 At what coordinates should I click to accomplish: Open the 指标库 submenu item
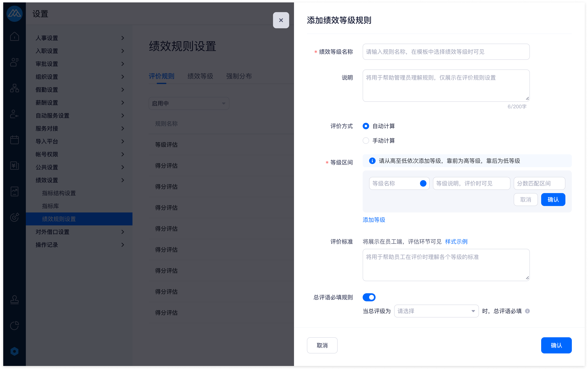coord(50,206)
